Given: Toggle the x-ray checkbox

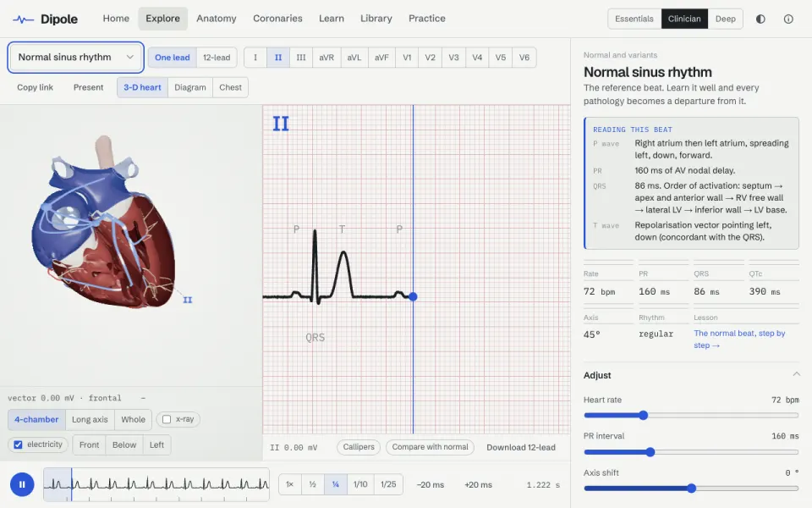Looking at the screenshot, I should click(x=167, y=419).
